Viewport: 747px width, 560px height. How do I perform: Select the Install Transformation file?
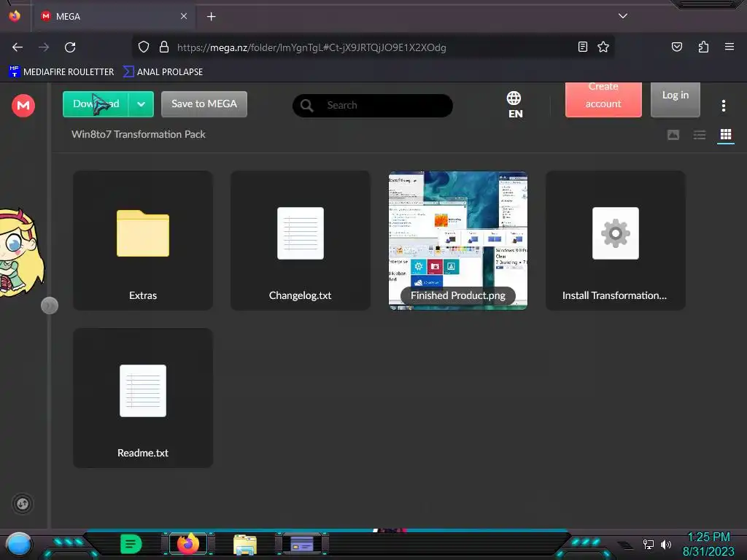[x=616, y=241]
